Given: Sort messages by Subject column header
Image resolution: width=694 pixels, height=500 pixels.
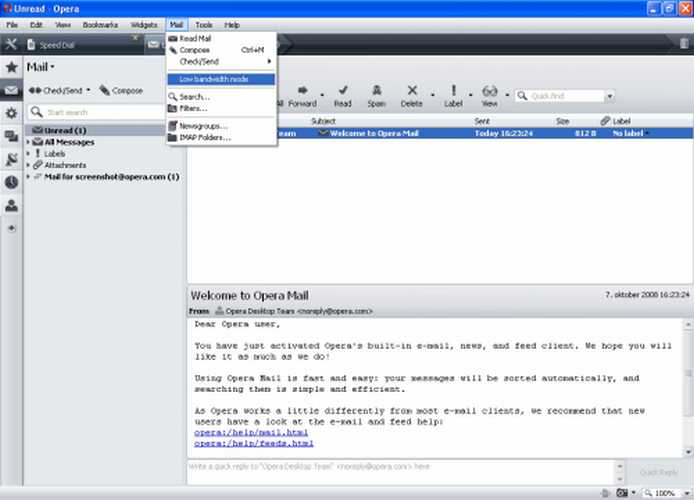Looking at the screenshot, I should [323, 121].
